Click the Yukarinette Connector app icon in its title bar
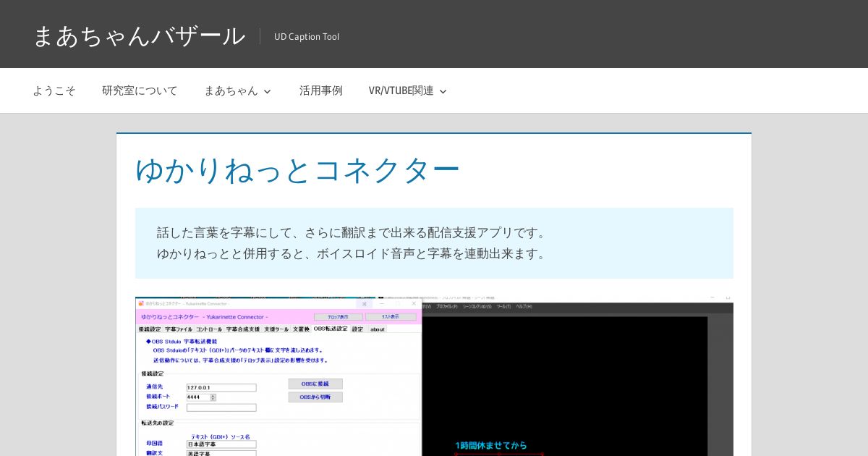 coord(141,303)
